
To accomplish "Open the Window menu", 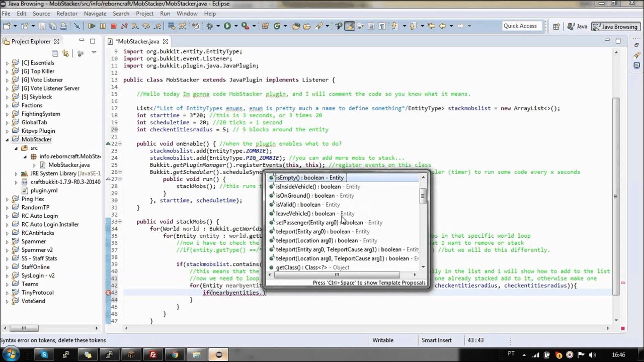I will (187, 14).
